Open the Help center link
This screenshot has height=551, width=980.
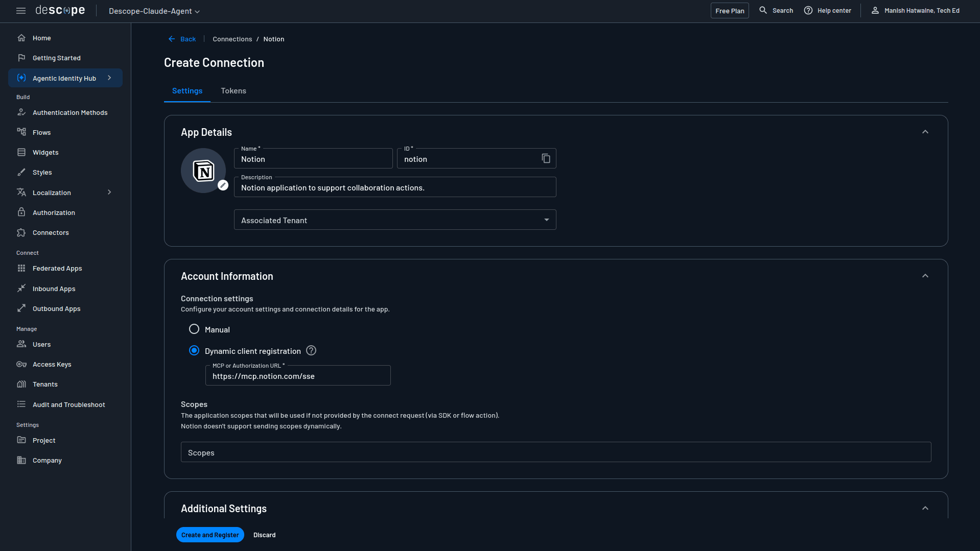(x=834, y=10)
